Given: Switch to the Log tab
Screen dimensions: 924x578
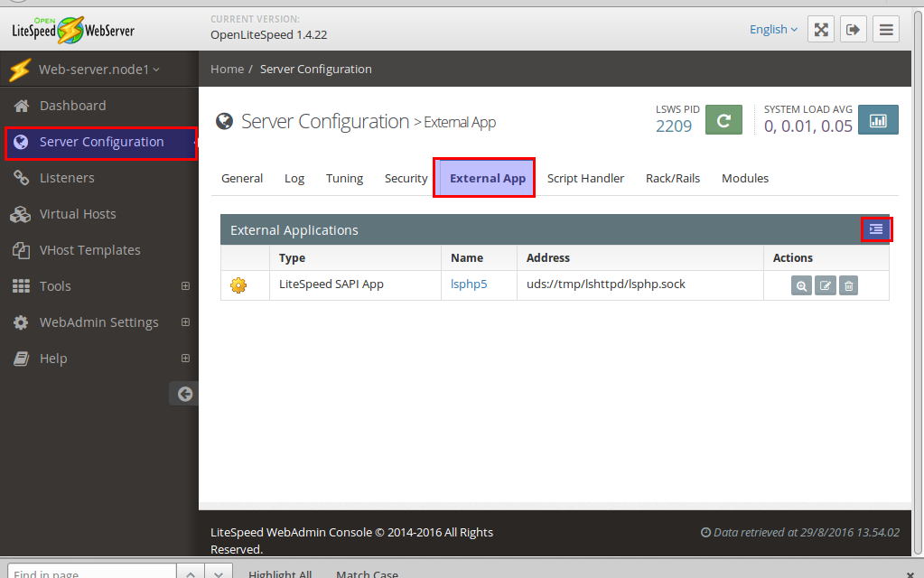Looking at the screenshot, I should [x=294, y=178].
